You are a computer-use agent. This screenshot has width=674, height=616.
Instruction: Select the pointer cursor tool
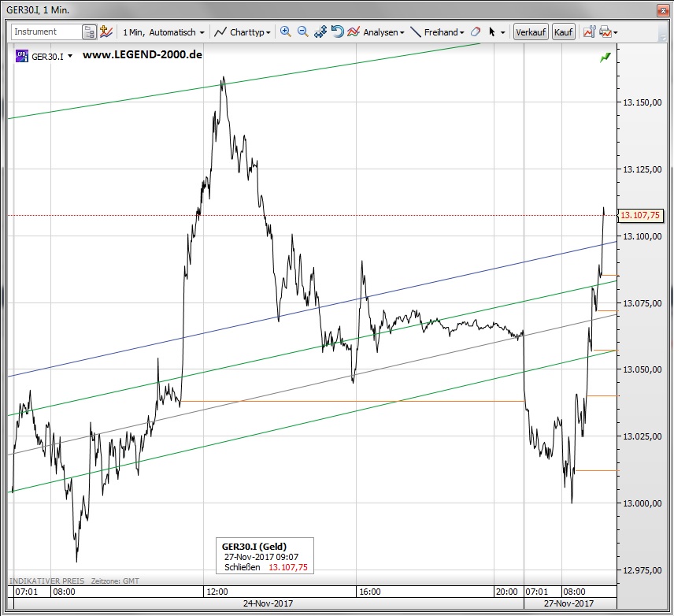(x=492, y=32)
